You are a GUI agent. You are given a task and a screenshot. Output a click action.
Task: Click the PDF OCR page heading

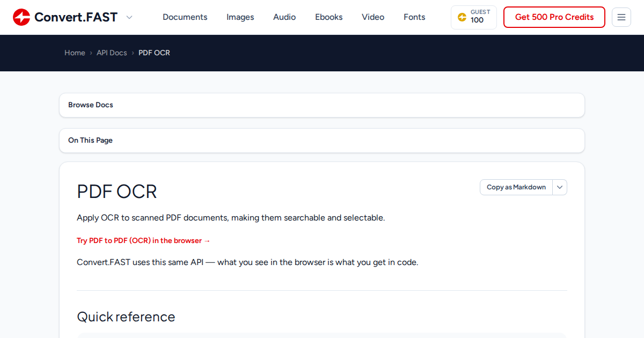point(117,192)
